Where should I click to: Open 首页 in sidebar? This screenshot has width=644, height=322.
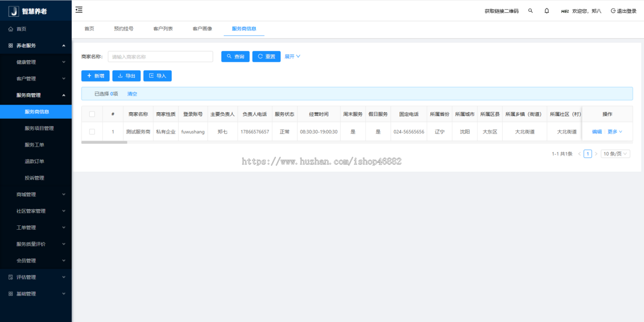click(x=35, y=29)
